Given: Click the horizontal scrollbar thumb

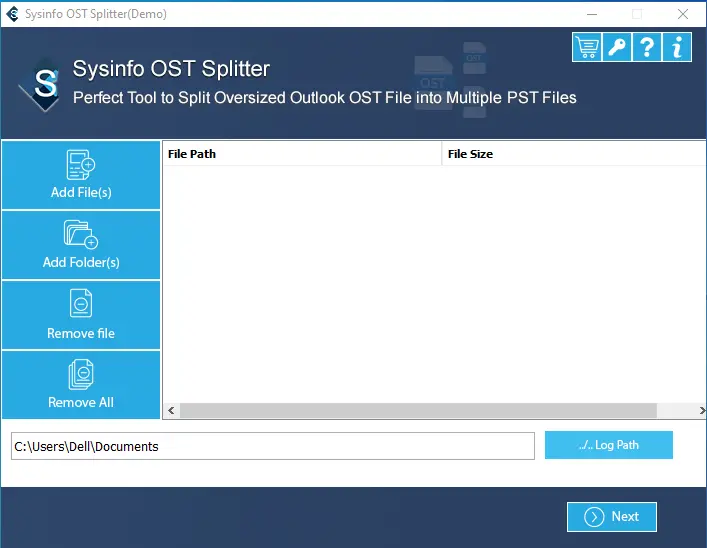Looking at the screenshot, I should click(418, 410).
